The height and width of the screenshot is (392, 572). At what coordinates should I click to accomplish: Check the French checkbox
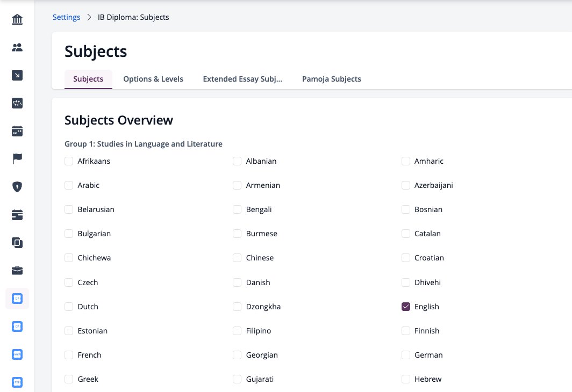tap(69, 355)
